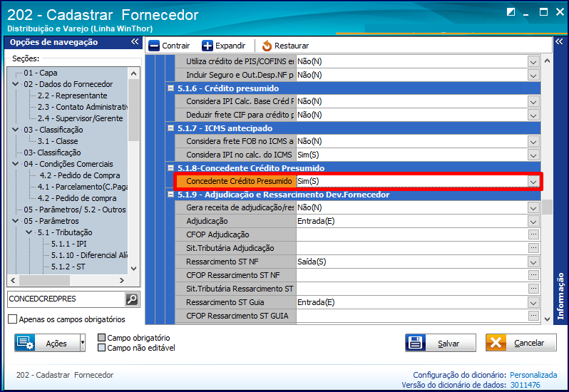Click the data dictionary version 3011476
Screen dimensions: 569x392
click(x=525, y=385)
